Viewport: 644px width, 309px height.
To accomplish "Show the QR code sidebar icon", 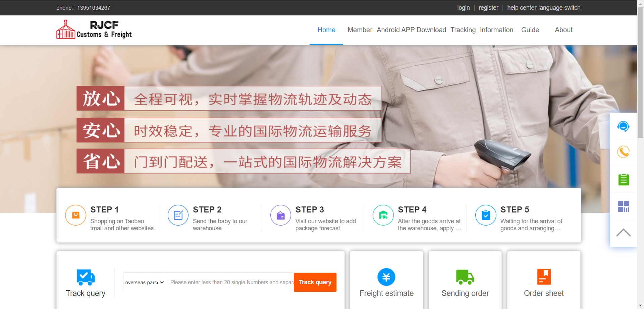I will 624,206.
